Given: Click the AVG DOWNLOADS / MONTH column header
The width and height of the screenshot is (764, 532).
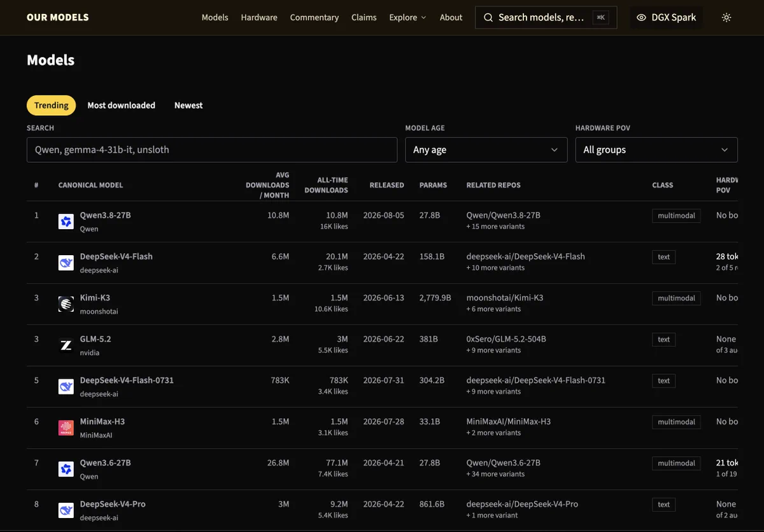Looking at the screenshot, I should click(267, 185).
